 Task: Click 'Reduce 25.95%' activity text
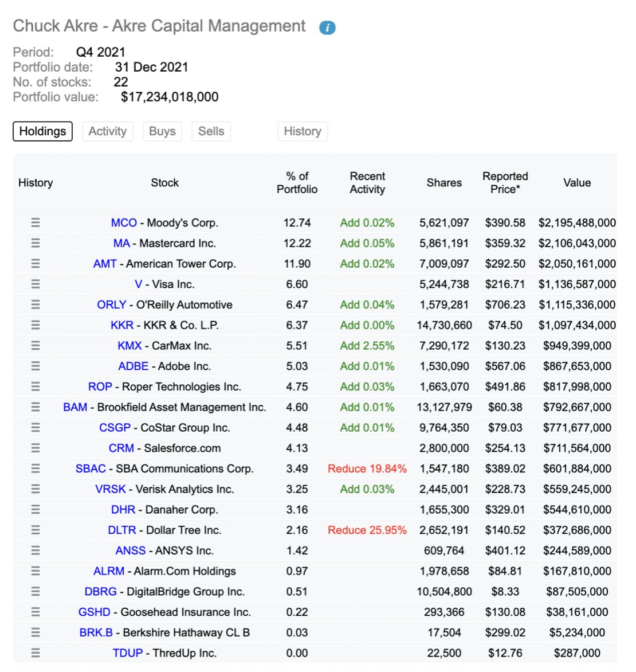click(367, 530)
